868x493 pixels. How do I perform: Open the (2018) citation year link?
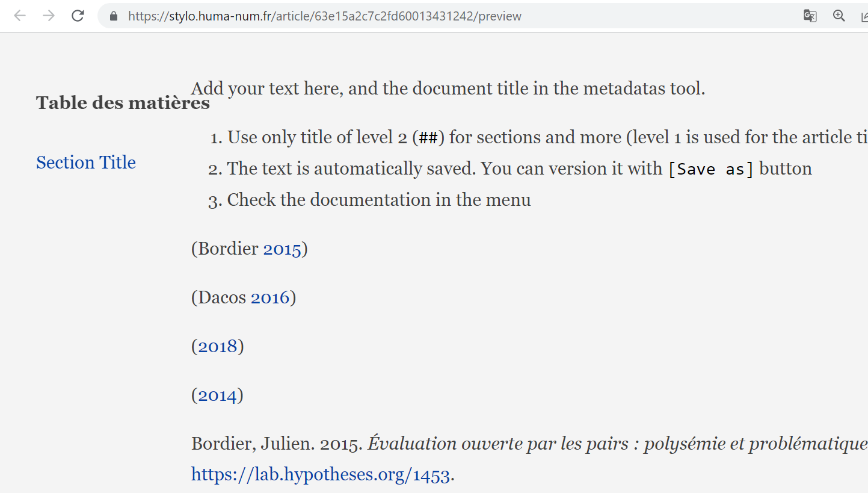coord(217,346)
